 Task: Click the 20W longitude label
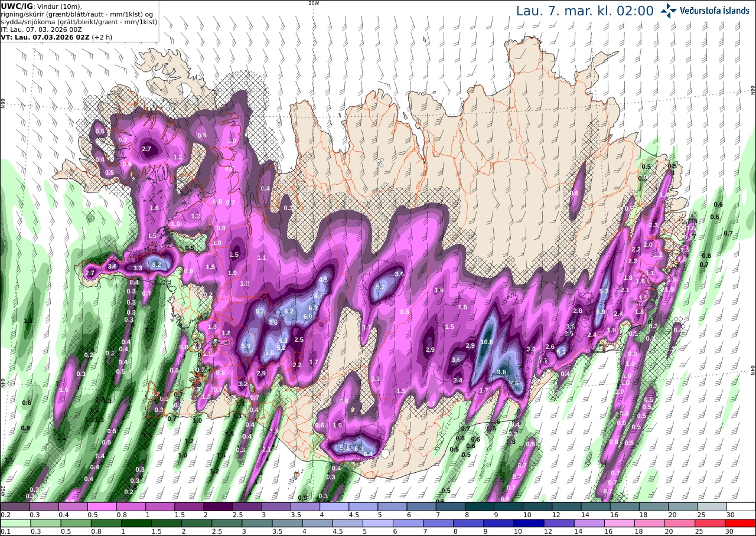[314, 3]
